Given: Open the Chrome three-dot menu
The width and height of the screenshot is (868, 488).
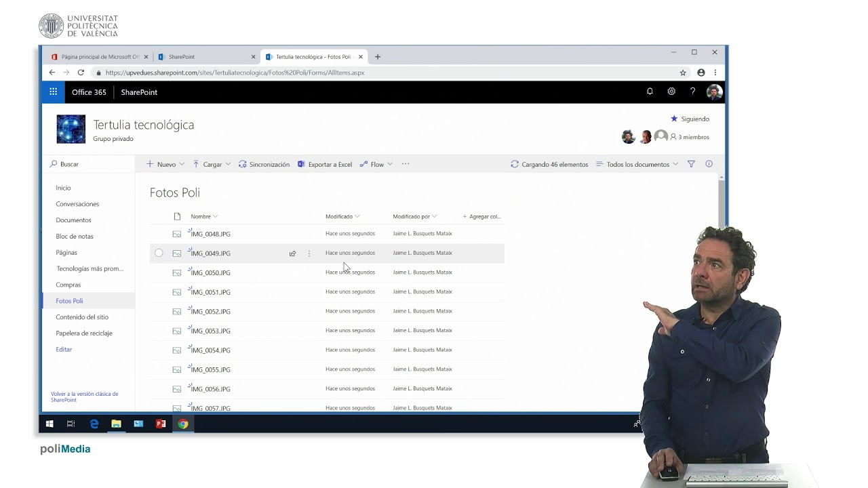Looking at the screenshot, I should click(x=715, y=73).
